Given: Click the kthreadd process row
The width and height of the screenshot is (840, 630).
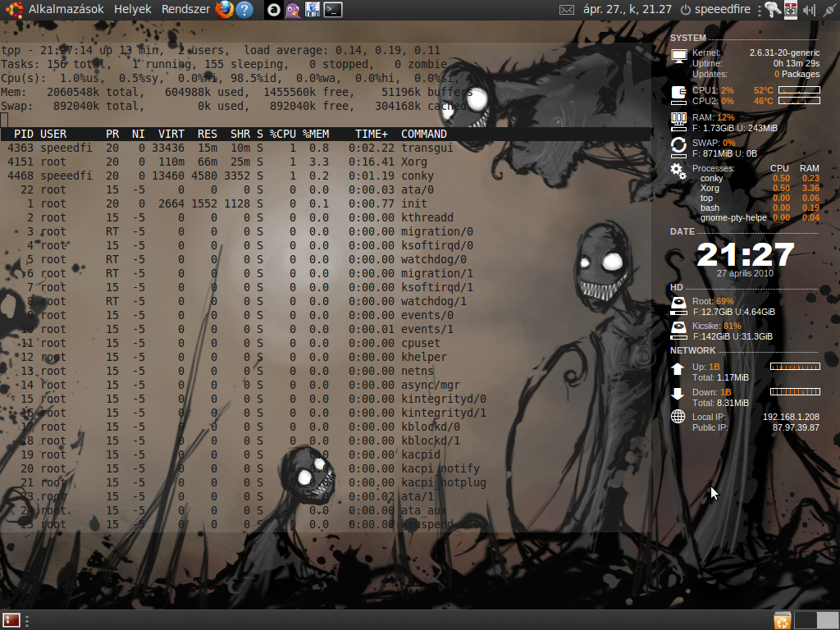Looking at the screenshot, I should [x=325, y=217].
